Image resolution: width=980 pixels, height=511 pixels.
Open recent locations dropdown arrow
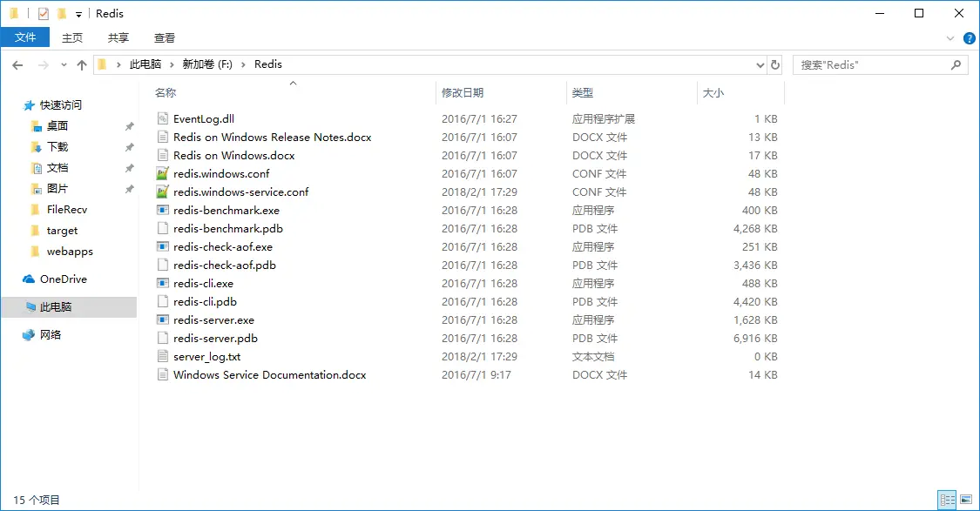[64, 65]
